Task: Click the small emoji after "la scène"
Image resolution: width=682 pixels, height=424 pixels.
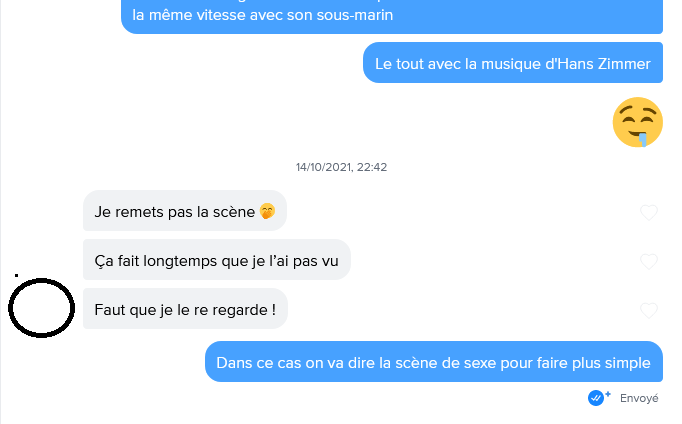Action: click(x=267, y=211)
